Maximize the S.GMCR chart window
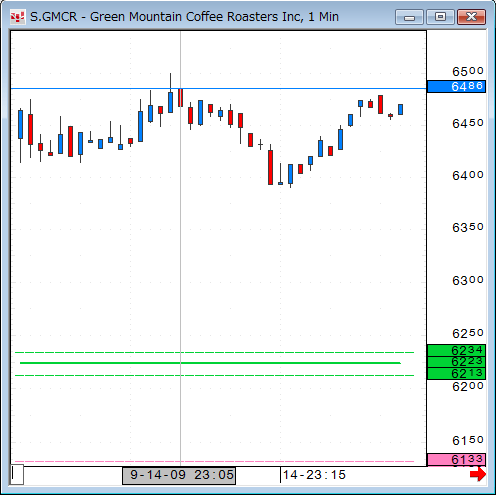The height and width of the screenshot is (495, 496). point(440,17)
